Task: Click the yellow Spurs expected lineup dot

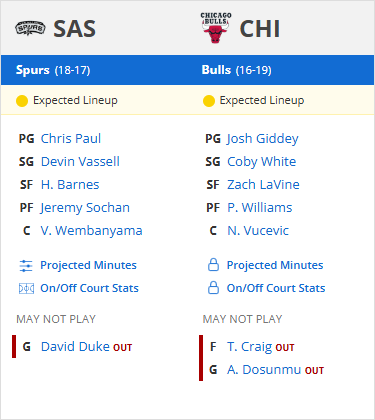Action: 22,101
